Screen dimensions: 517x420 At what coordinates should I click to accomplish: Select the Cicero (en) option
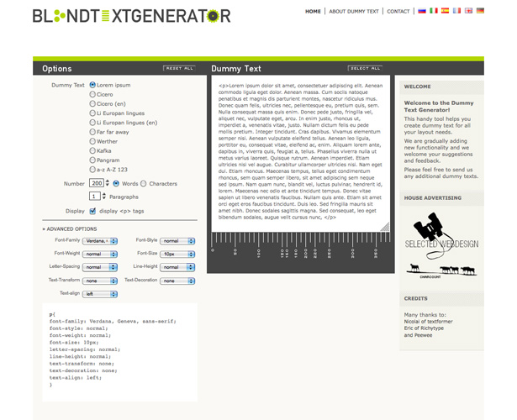[x=92, y=104]
